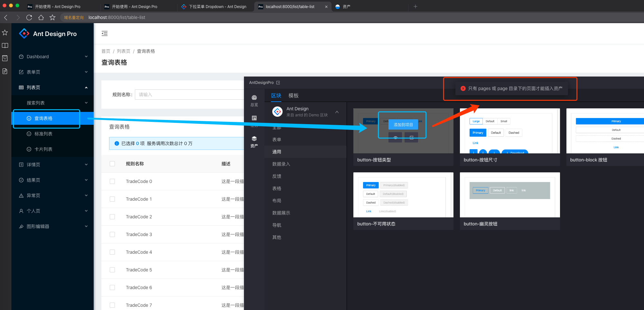
Task: Expand the 搜索列表 submenu chevron
Action: pyautogui.click(x=86, y=103)
